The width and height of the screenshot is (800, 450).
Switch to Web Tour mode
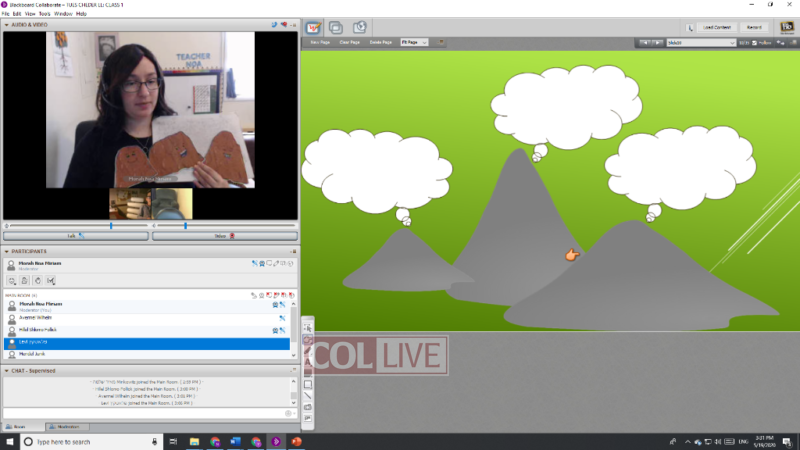click(x=359, y=27)
